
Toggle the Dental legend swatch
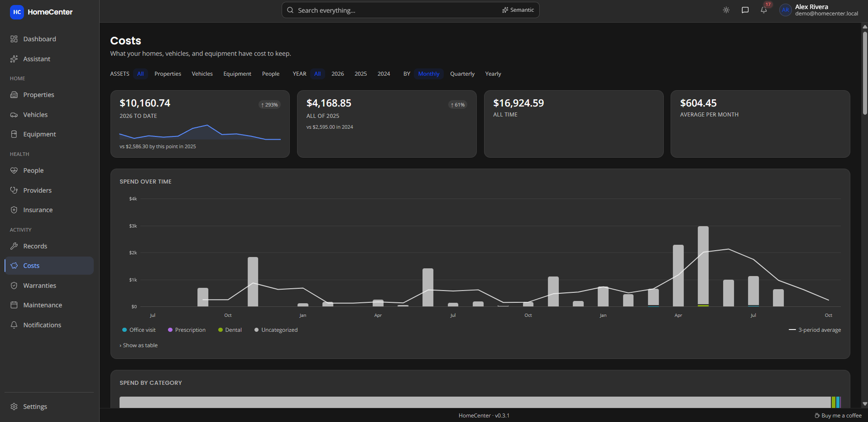[x=221, y=330]
